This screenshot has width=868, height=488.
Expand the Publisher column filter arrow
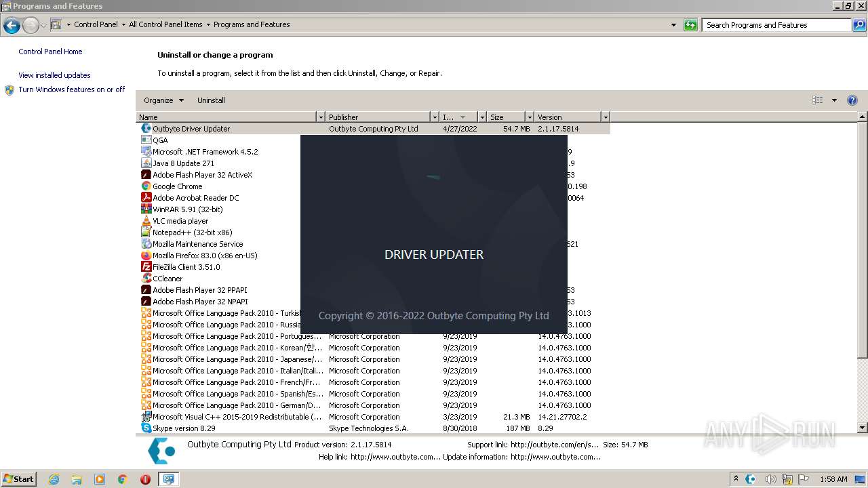pyautogui.click(x=435, y=117)
